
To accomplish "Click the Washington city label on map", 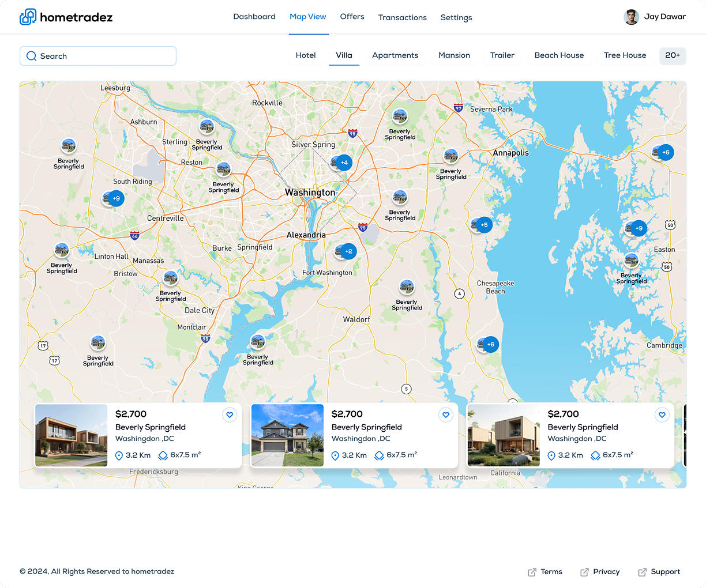I will 310,193.
